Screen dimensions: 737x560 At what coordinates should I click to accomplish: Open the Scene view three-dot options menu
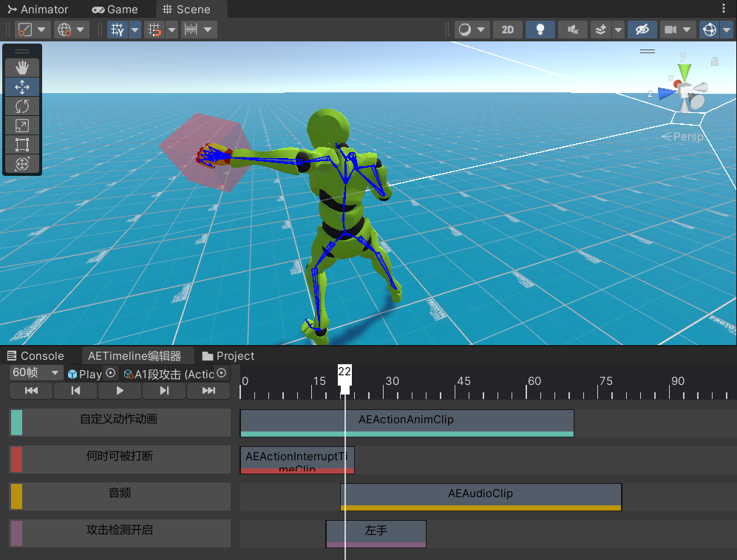coord(724,9)
